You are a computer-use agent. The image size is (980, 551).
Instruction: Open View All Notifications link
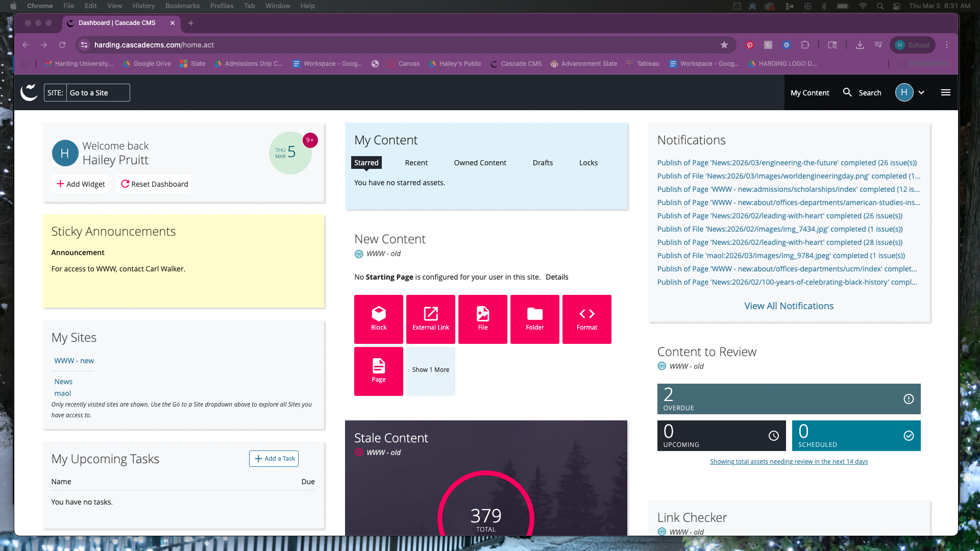[x=789, y=306]
